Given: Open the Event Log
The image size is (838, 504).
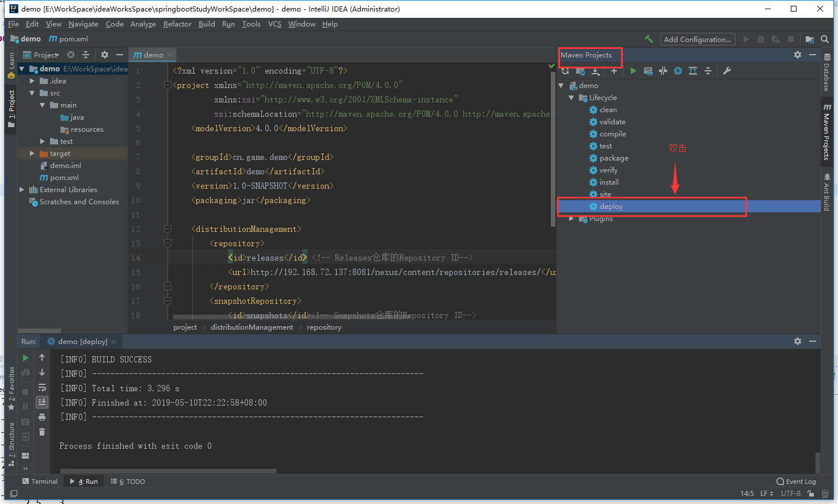Looking at the screenshot, I should point(796,482).
